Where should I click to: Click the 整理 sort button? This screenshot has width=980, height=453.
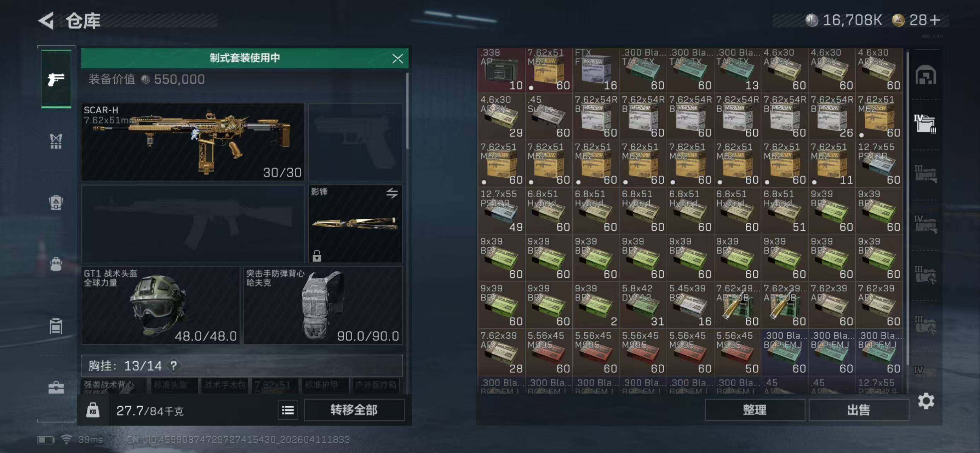(x=755, y=410)
